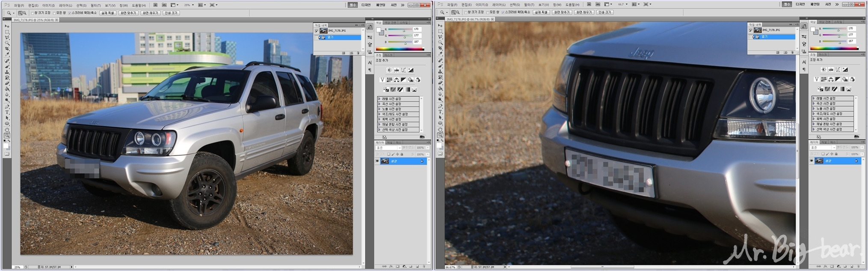Select the Eraser tool in left window

pyautogui.click(x=7, y=84)
